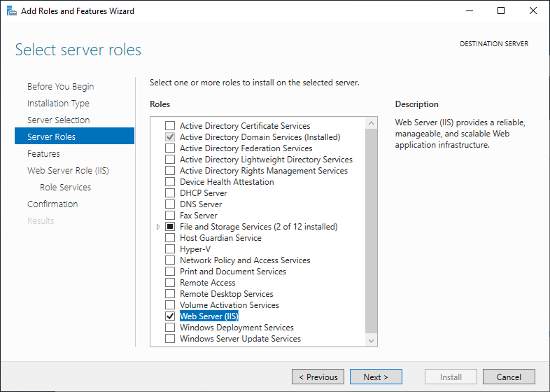Open the Role Services page
550x392 pixels.
click(65, 188)
